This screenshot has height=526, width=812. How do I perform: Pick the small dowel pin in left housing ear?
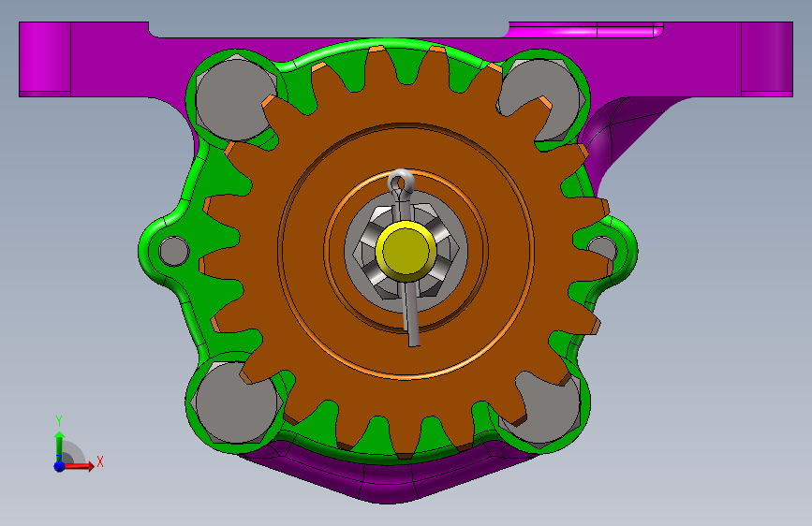point(174,251)
